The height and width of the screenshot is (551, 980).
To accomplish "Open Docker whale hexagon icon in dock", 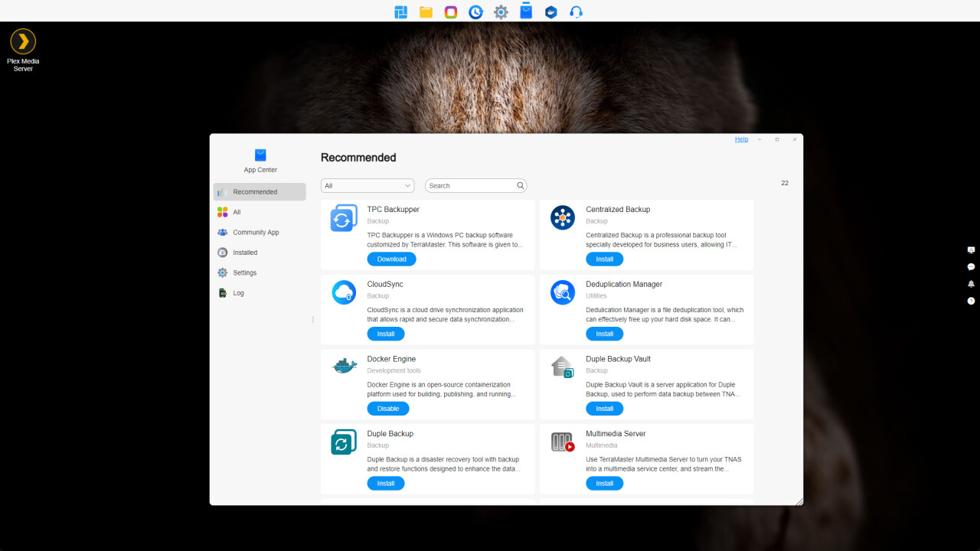I will [x=550, y=12].
